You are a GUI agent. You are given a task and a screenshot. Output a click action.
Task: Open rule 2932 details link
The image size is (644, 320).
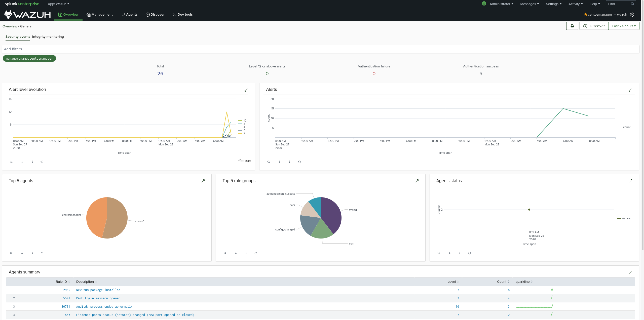pyautogui.click(x=66, y=290)
